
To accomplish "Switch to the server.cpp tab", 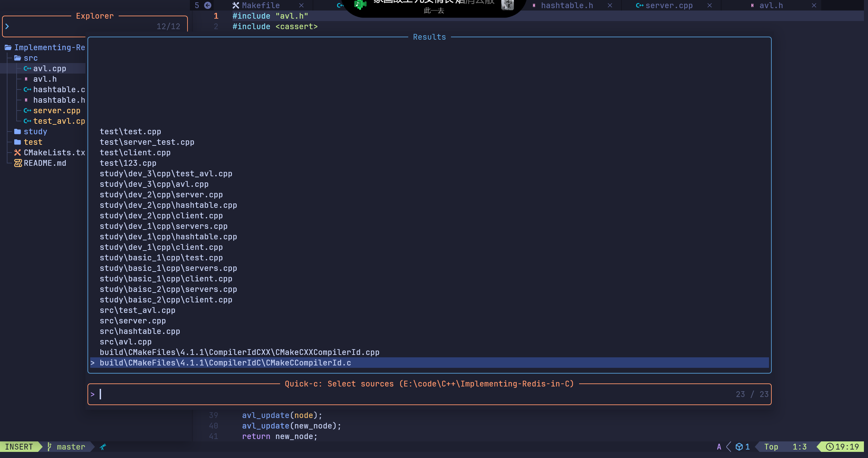I will pyautogui.click(x=669, y=5).
